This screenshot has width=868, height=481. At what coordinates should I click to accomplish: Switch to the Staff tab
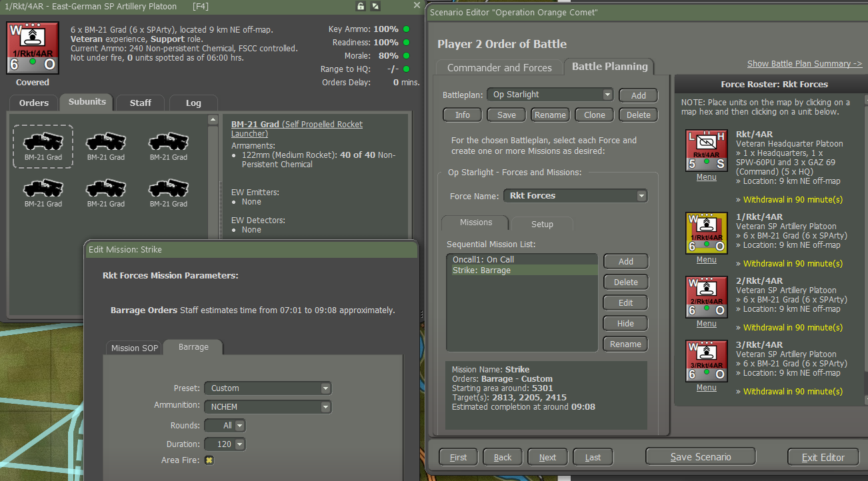click(x=141, y=103)
